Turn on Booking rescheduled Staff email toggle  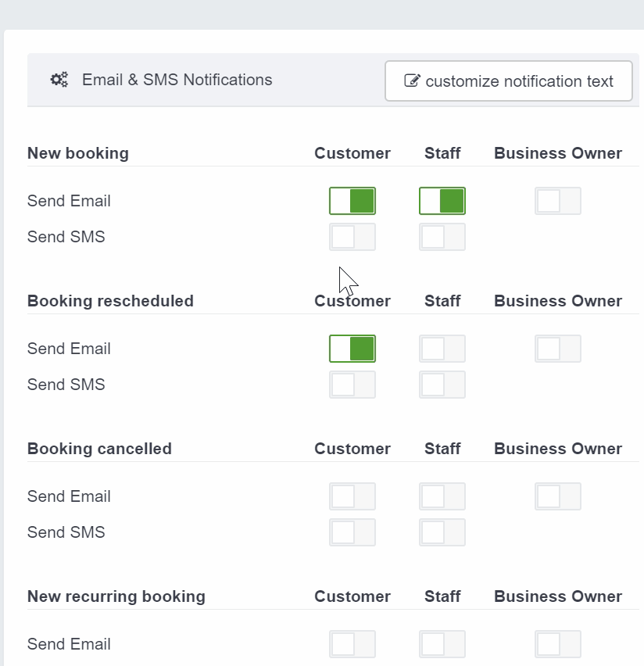(x=442, y=349)
